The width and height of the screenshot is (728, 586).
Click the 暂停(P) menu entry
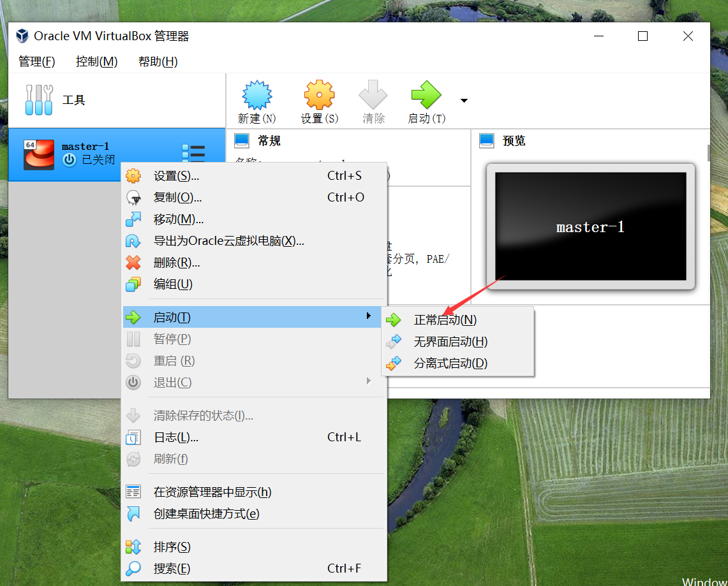click(x=254, y=339)
